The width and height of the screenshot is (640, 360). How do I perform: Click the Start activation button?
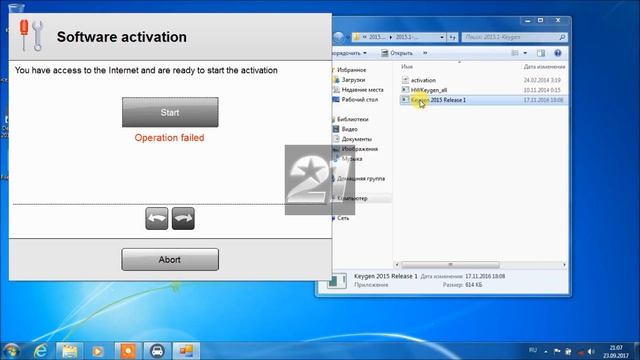(x=170, y=112)
